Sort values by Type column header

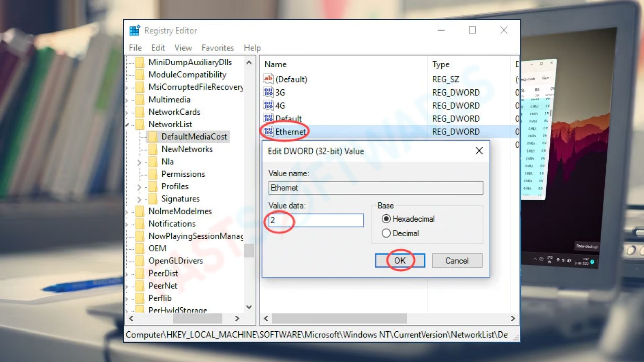[x=469, y=64]
